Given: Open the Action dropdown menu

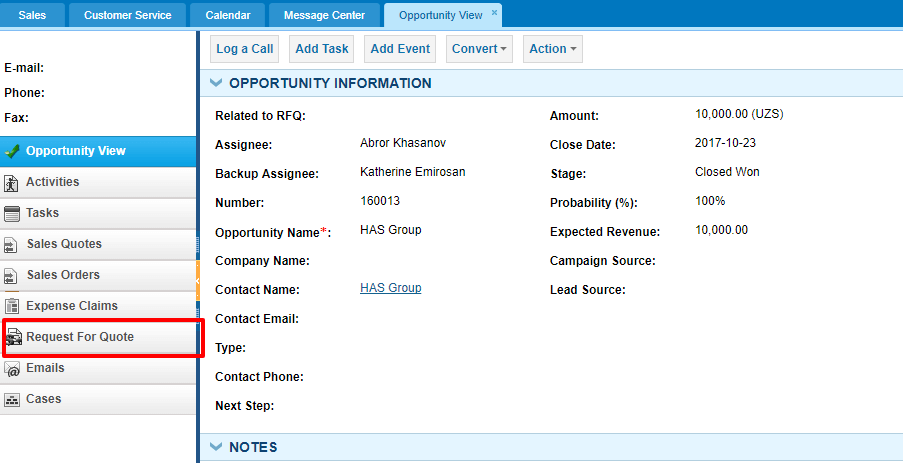Looking at the screenshot, I should click(553, 49).
